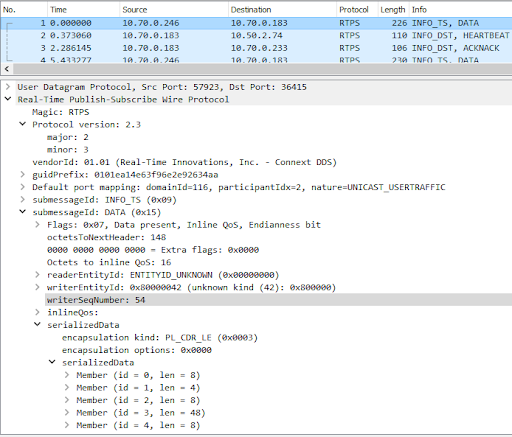Image resolution: width=512 pixels, height=437 pixels.
Task: Expand writerEntityId: 0x80000042
Action: point(37,287)
